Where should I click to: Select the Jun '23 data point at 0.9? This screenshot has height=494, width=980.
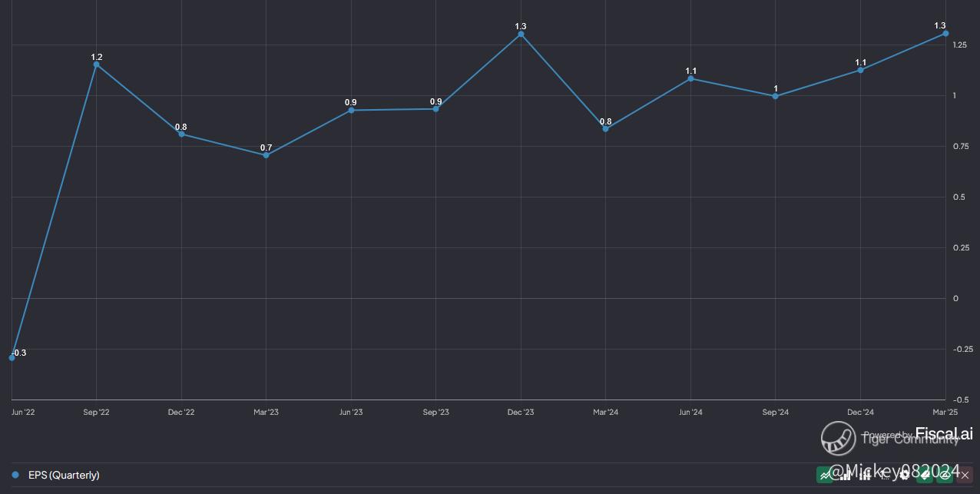pos(351,110)
